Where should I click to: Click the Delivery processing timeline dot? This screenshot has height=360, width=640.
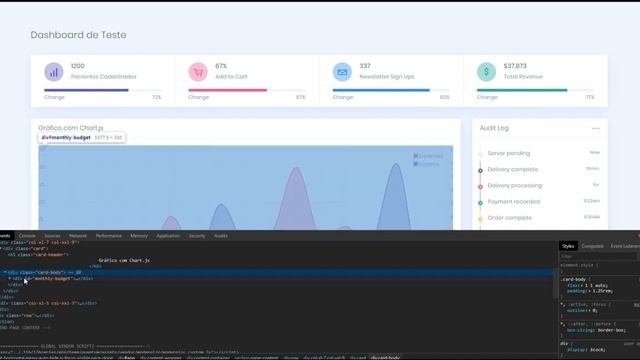(480, 187)
